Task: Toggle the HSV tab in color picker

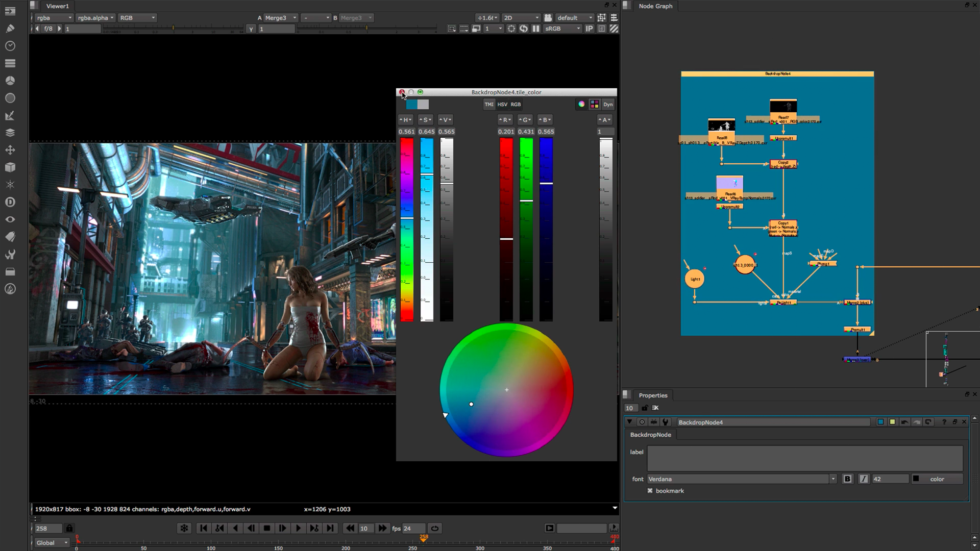Action: click(x=501, y=104)
